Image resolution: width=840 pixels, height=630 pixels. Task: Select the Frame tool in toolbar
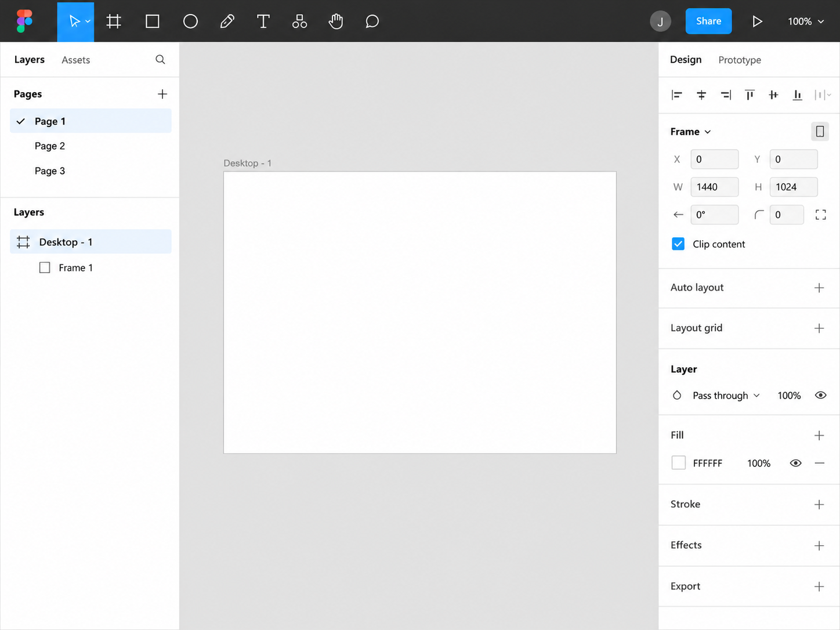click(114, 21)
